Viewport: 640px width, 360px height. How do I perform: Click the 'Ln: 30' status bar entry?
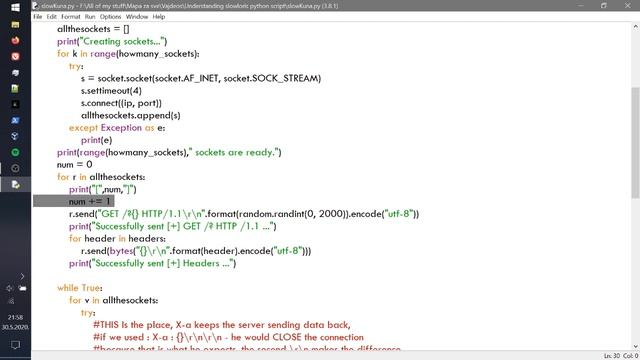point(611,356)
